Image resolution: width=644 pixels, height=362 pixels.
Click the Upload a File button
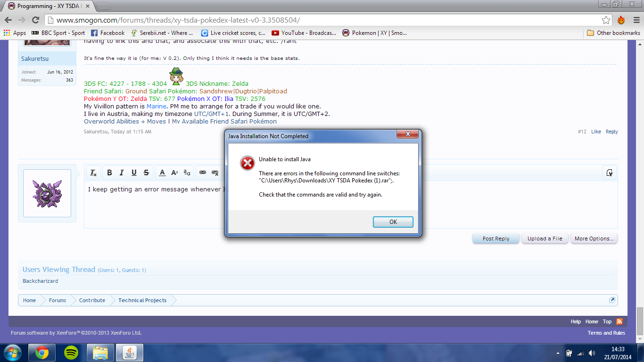[x=545, y=239]
